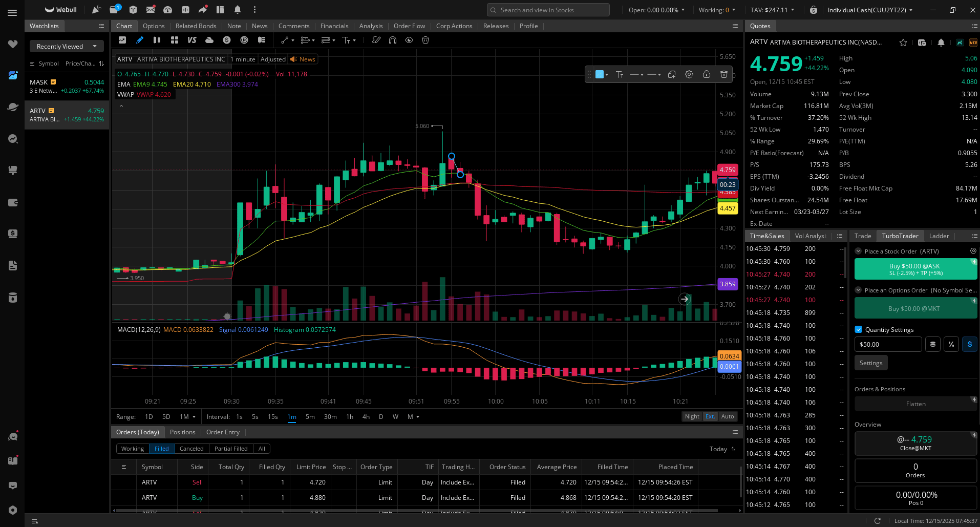
Task: Click the Buy $50.00 @ASK button
Action: [x=915, y=269]
